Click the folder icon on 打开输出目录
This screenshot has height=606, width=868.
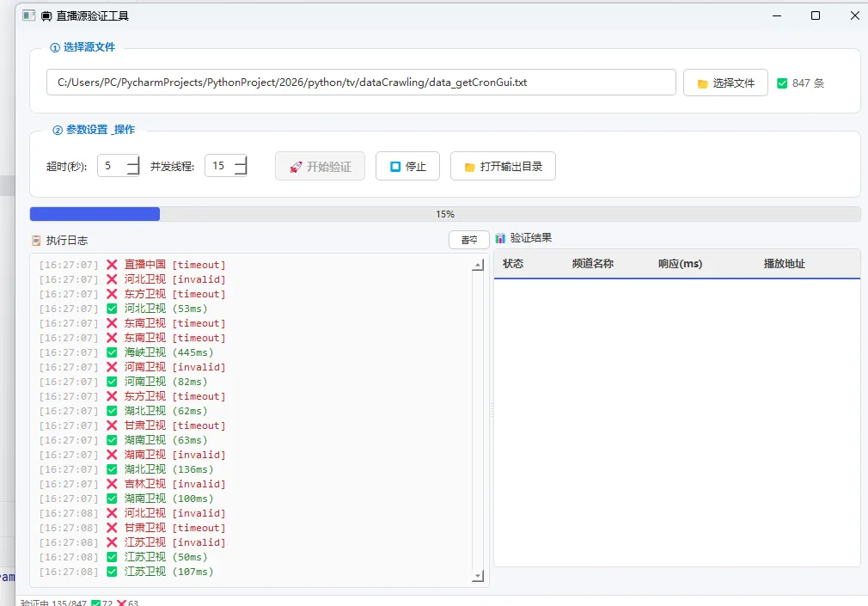click(469, 167)
